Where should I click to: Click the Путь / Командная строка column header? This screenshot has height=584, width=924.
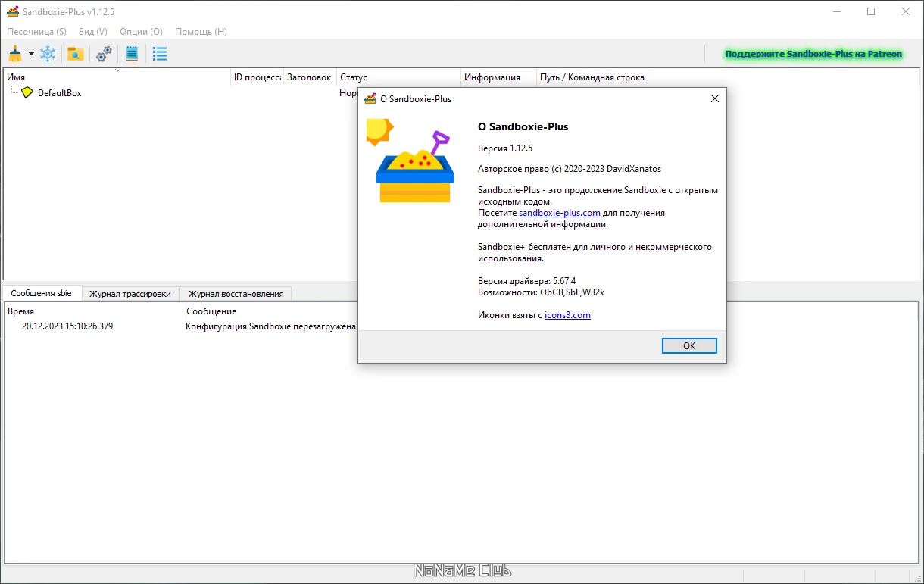pos(592,77)
